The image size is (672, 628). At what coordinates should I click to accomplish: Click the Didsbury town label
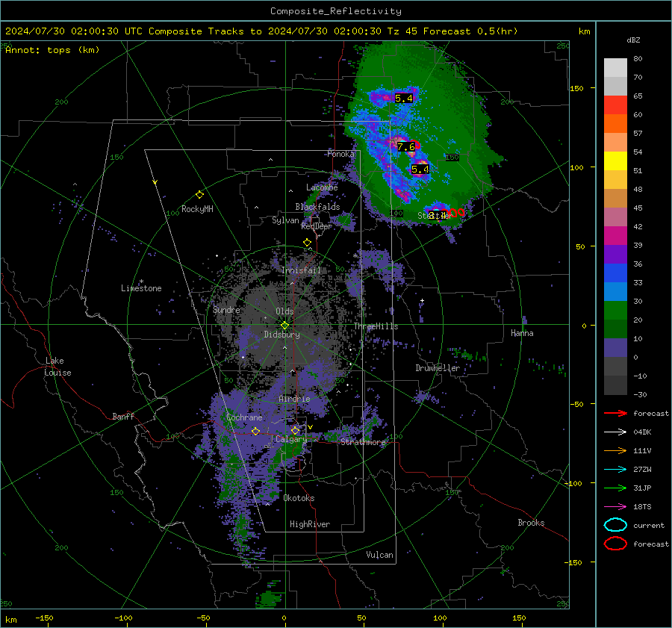pos(282,335)
